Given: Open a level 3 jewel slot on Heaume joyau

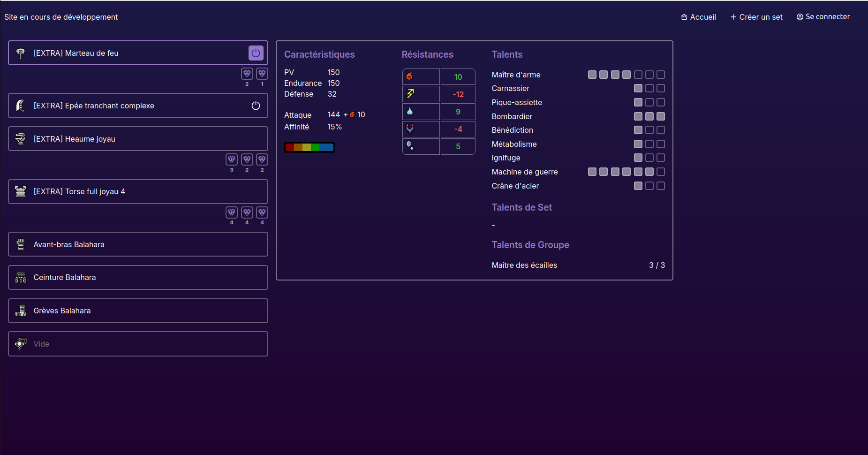Looking at the screenshot, I should (x=232, y=160).
